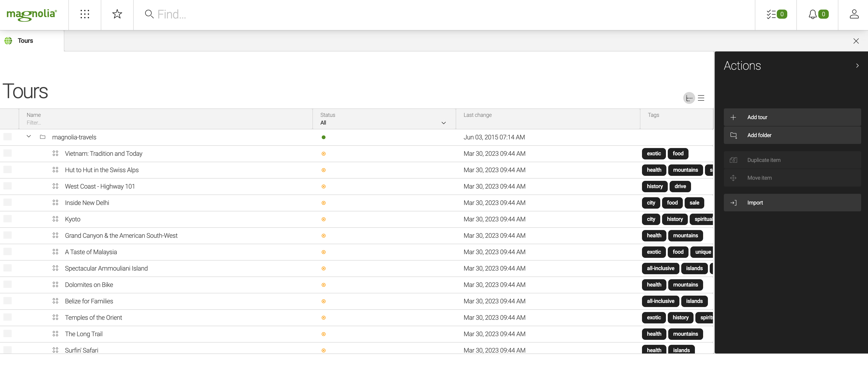
Task: Toggle checkbox for Vietnam: Tradition and Today
Action: click(8, 153)
